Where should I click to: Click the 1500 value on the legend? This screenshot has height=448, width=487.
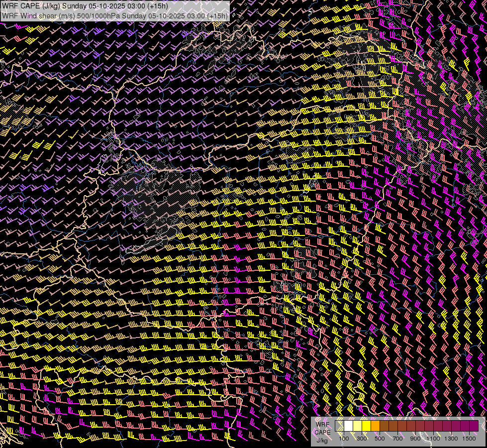(x=469, y=439)
